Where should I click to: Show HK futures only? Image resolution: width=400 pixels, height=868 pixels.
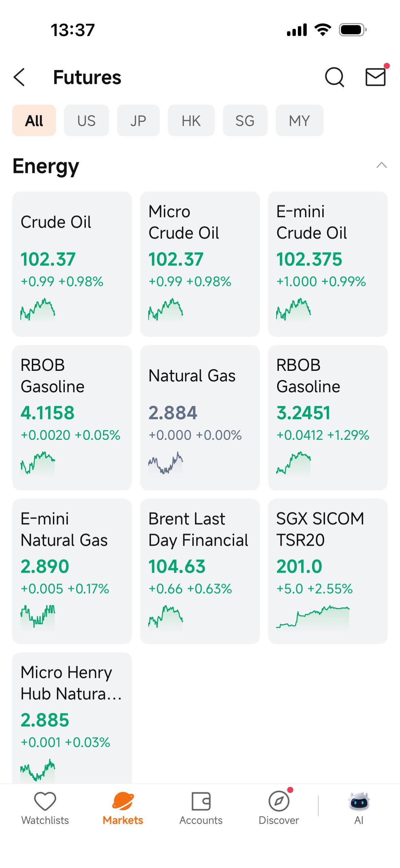(191, 121)
